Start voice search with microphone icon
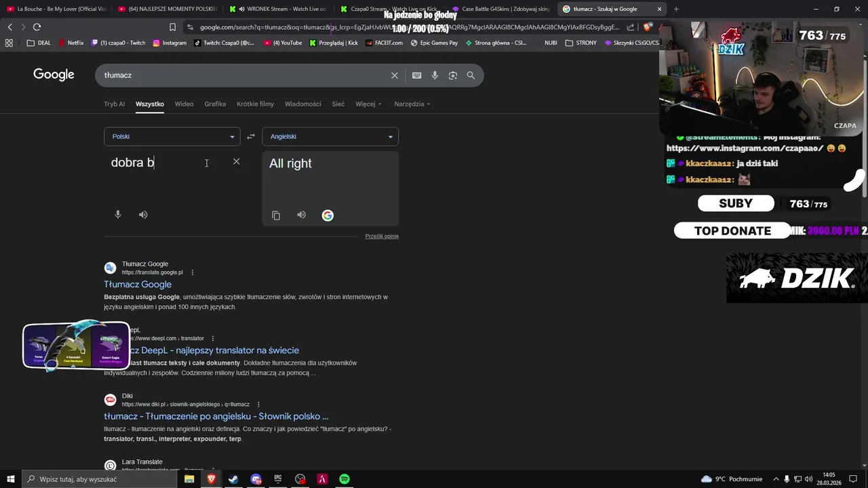Screen dimensions: 868x488 point(435,75)
